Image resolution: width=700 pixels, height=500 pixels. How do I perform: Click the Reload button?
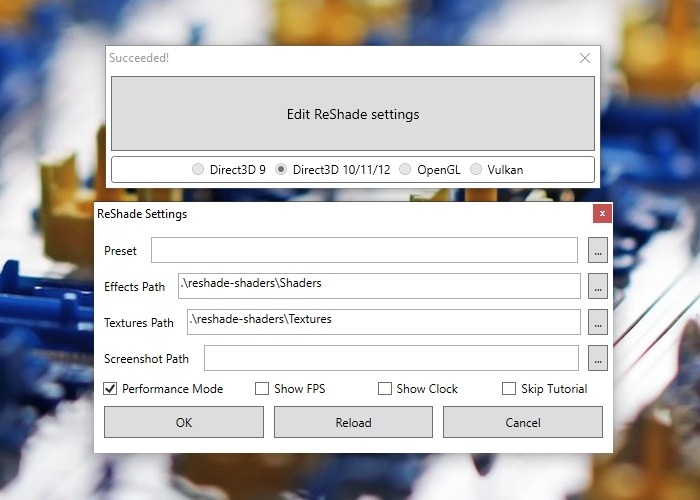[353, 422]
